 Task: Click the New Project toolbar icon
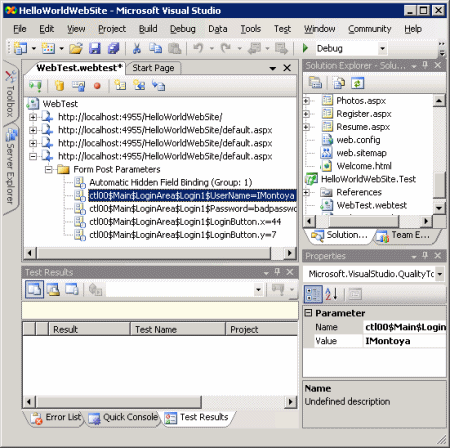tap(20, 48)
